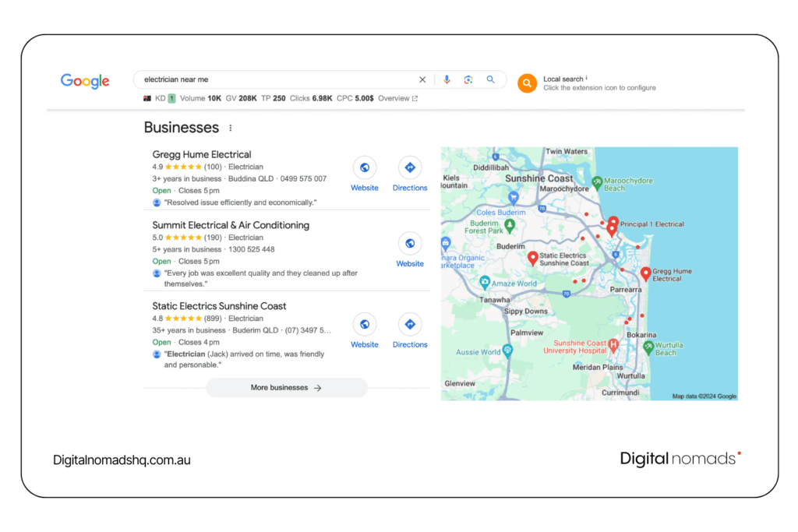Click the Businesses heading

(181, 128)
